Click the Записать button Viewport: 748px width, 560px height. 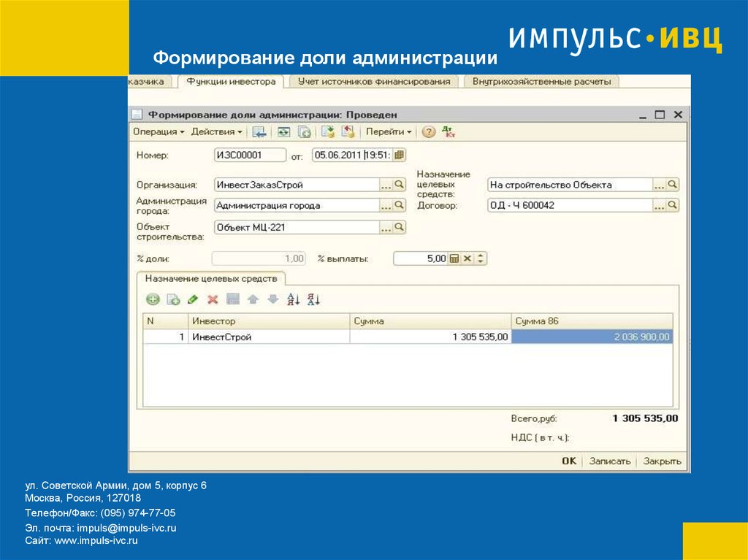[x=609, y=461]
